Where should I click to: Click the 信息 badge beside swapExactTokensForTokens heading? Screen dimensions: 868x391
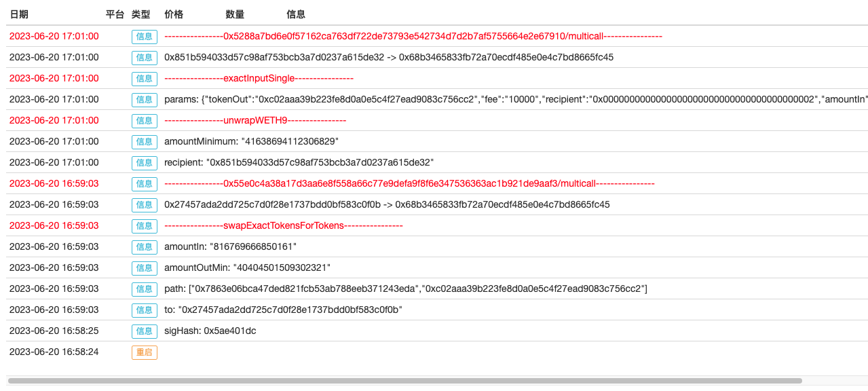point(144,226)
